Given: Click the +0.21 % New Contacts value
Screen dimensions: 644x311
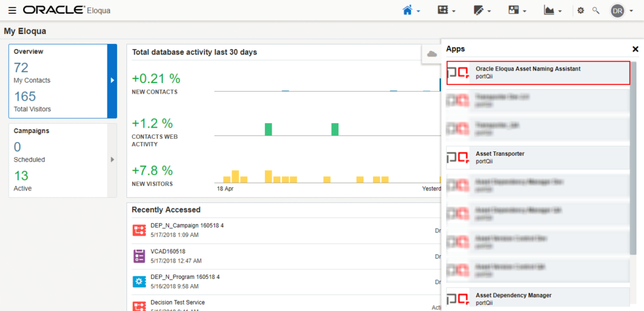Looking at the screenshot, I should coord(156,79).
